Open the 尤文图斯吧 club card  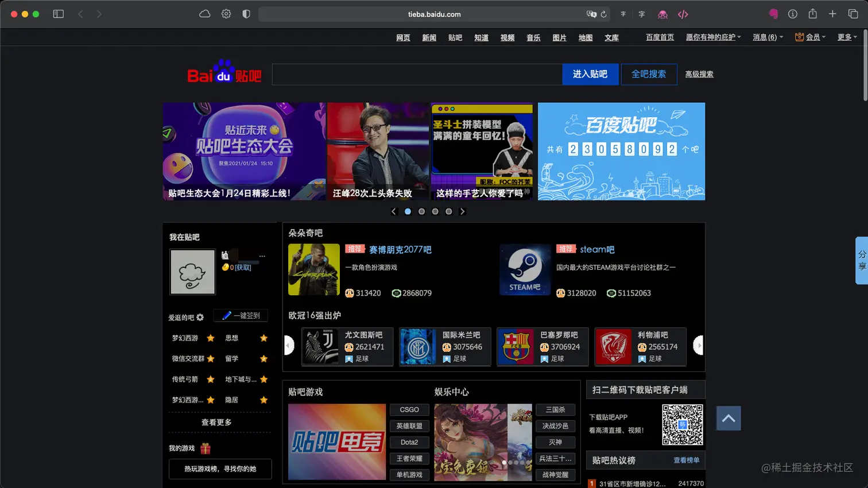[x=347, y=347]
